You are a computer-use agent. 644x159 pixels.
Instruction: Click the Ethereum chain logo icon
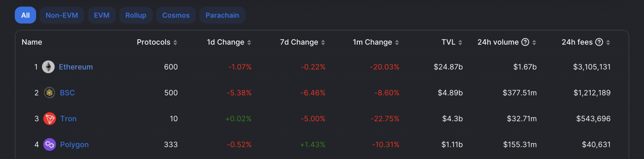pos(48,67)
